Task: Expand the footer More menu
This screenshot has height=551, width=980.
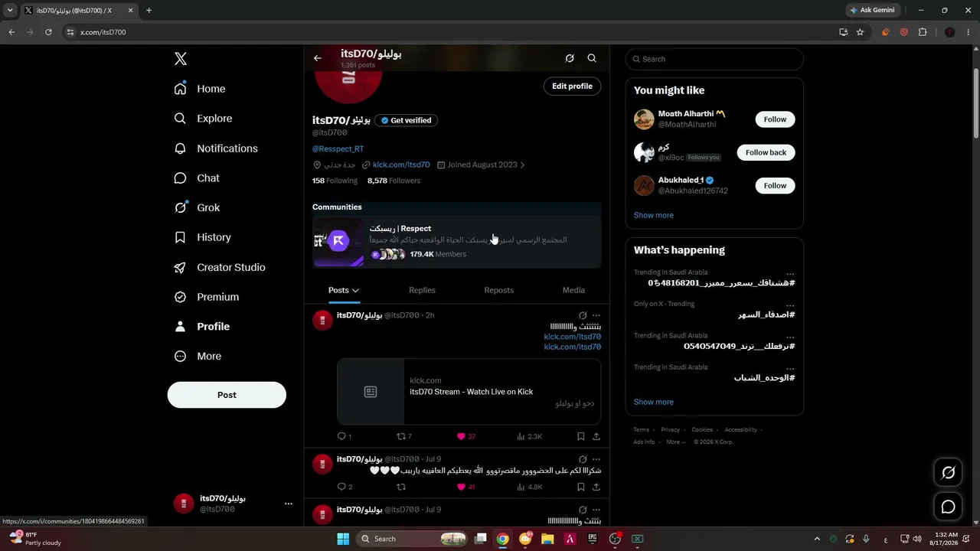Action: point(676,442)
